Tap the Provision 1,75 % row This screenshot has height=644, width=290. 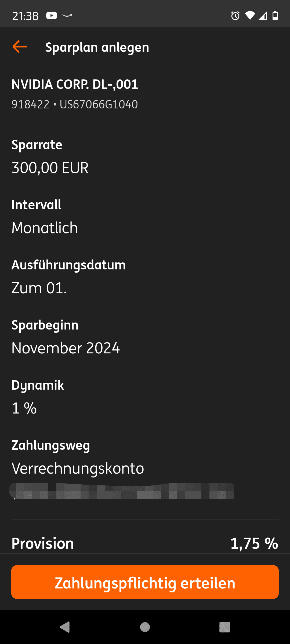point(145,544)
